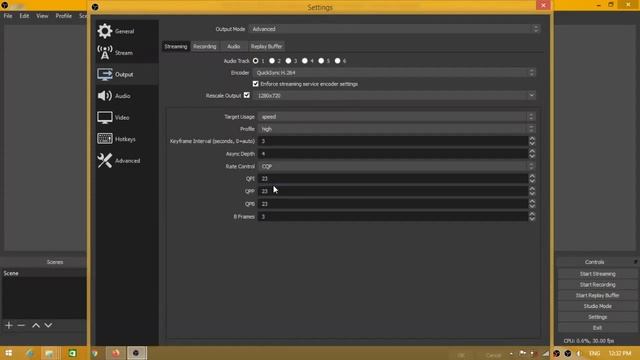This screenshot has width=640, height=360.
Task: Close the Settings dialog
Action: point(543,5)
